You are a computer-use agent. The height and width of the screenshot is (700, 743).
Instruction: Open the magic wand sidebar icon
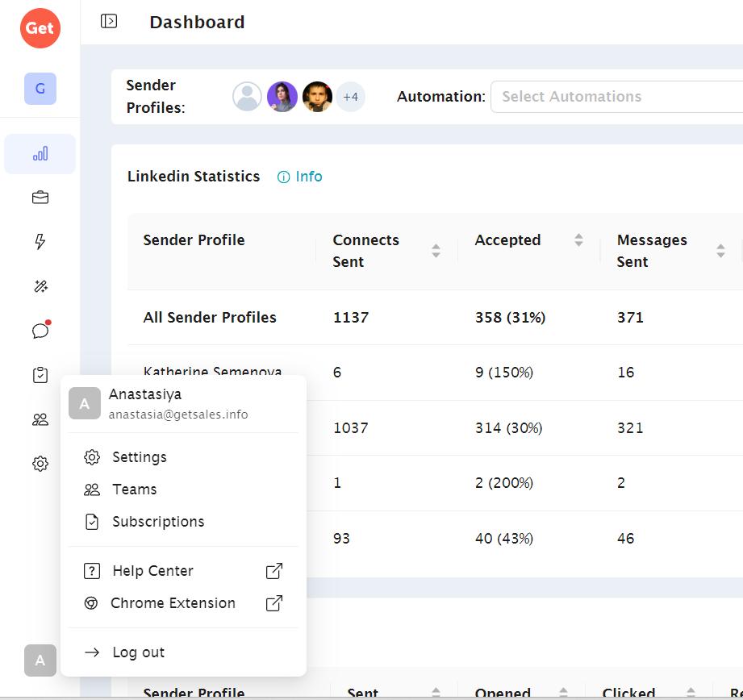[x=40, y=286]
